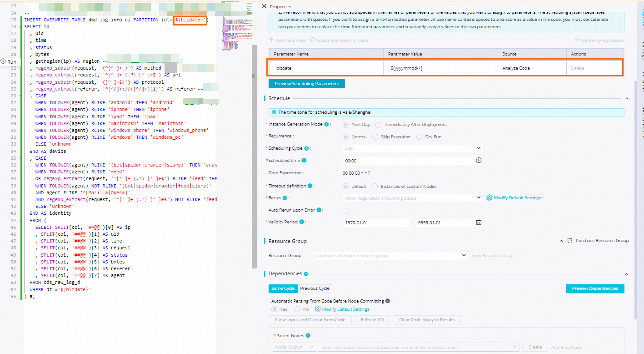
Task: Select Yes for automatic parsing from code
Action: pos(274,309)
